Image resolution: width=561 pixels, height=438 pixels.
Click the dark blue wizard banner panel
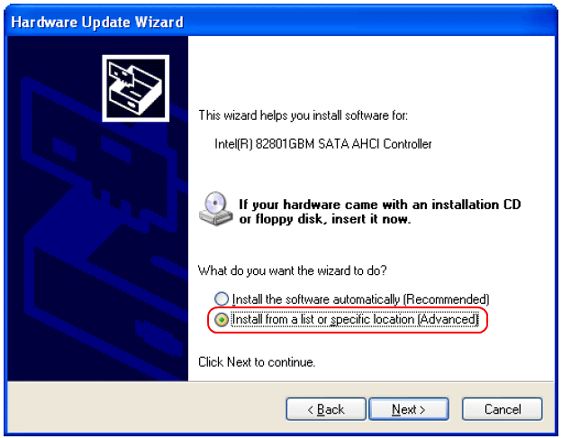[x=98, y=208]
